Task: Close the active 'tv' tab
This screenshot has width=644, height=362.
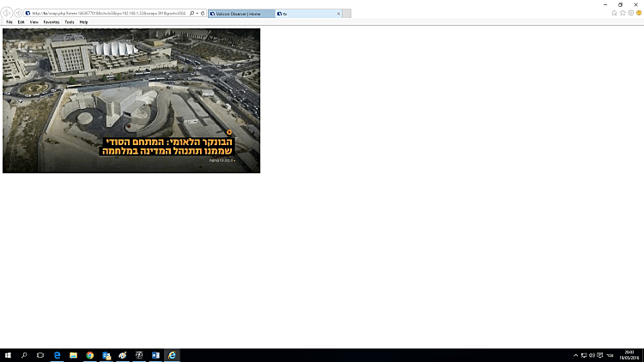Action: tap(338, 14)
